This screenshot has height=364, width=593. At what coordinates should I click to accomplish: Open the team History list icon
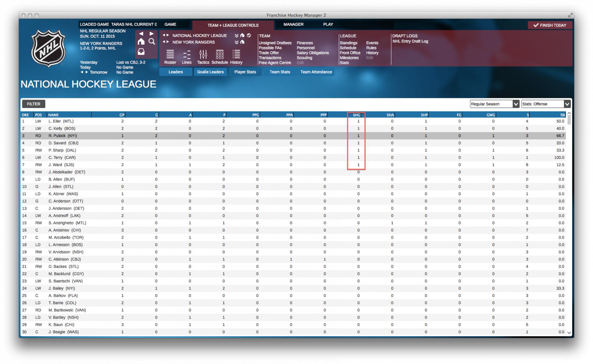coord(236,57)
